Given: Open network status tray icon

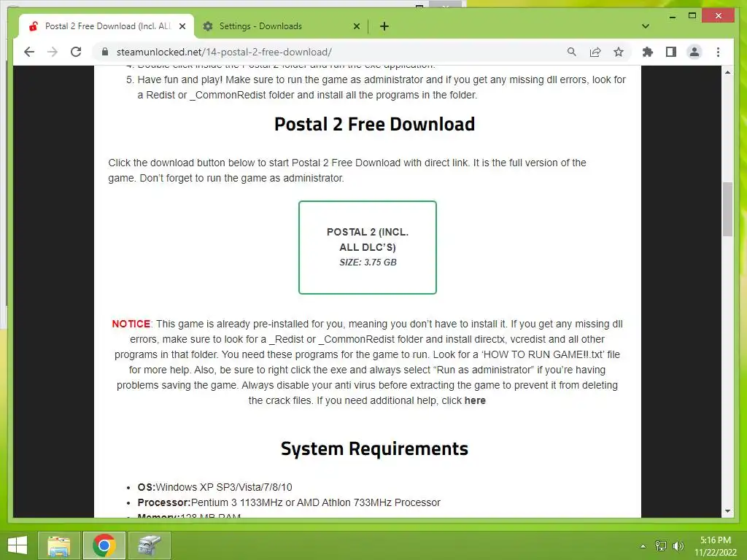Looking at the screenshot, I should [661, 546].
